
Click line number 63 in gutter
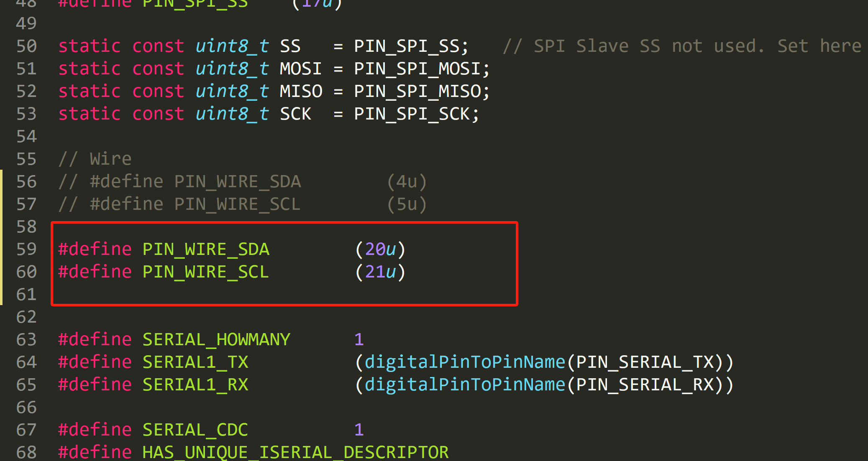coord(26,339)
